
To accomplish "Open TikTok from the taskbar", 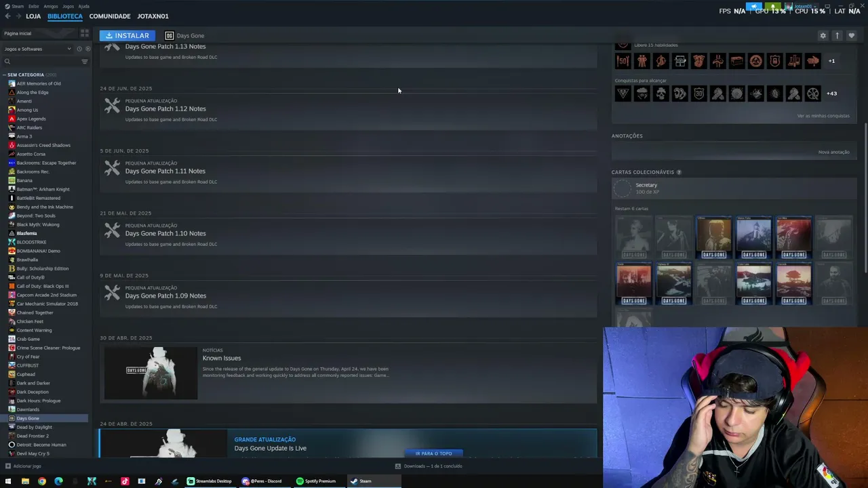I will 125,481.
